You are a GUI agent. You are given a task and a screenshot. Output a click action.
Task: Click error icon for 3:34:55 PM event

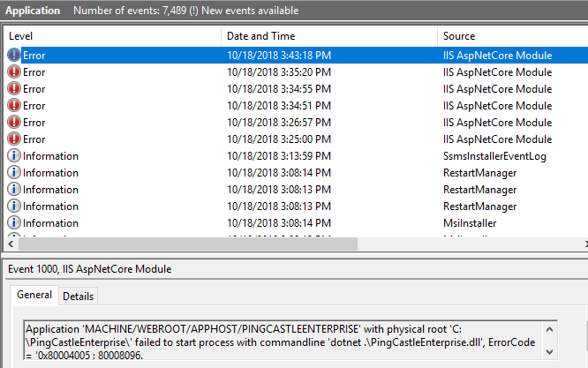click(x=14, y=88)
